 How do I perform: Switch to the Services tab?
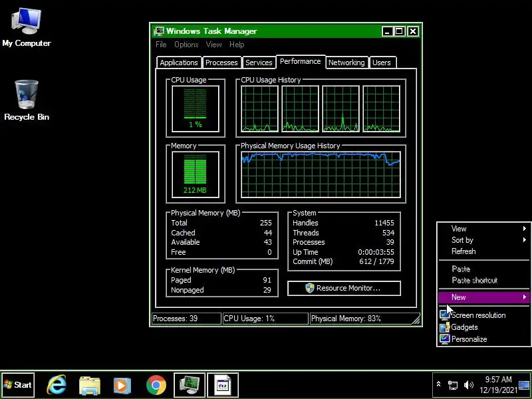pos(259,63)
